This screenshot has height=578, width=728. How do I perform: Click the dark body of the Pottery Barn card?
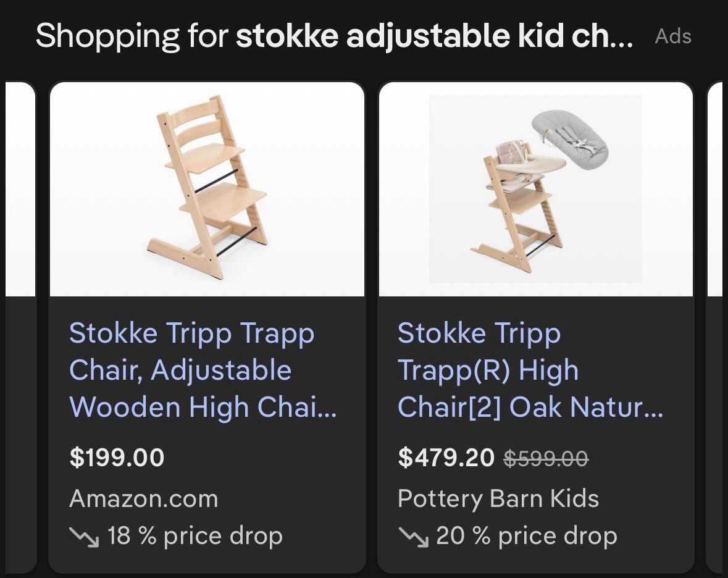tap(536, 434)
